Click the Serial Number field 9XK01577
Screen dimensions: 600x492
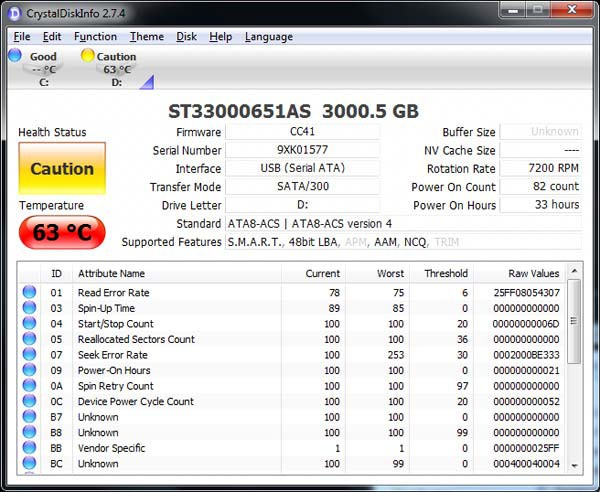[x=302, y=150]
